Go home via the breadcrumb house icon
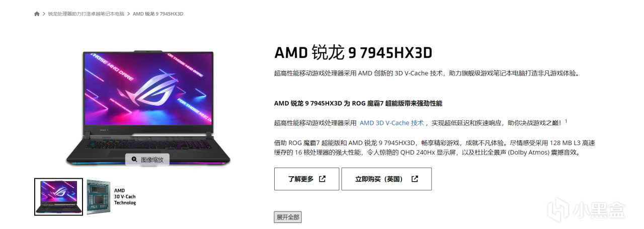The image size is (644, 229). [37, 14]
